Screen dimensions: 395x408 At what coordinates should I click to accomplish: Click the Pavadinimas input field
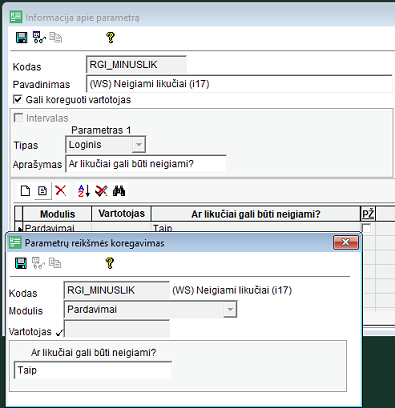(x=239, y=84)
